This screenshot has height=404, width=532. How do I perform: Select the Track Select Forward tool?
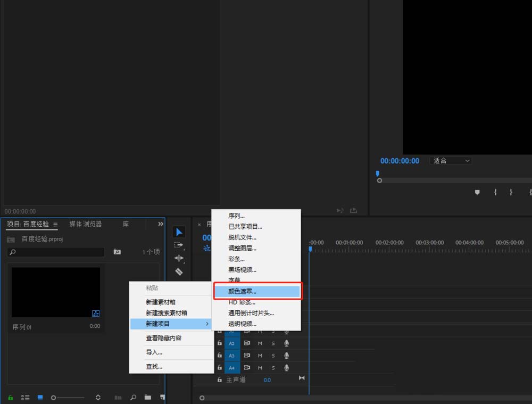[179, 245]
